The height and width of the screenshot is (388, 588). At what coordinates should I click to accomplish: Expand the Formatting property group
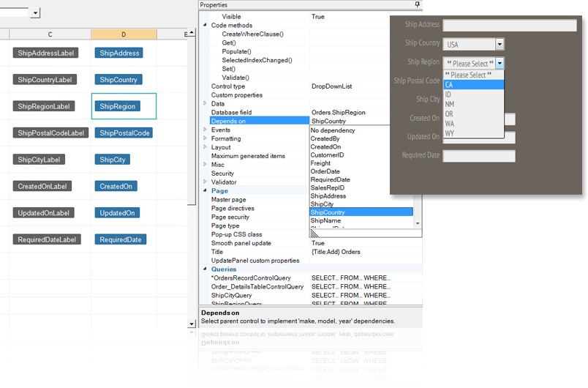205,139
